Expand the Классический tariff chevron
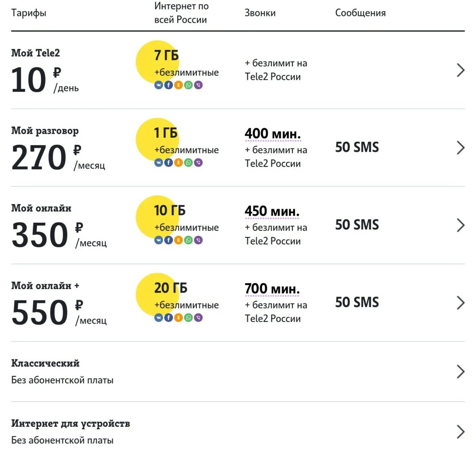476x455 pixels. pyautogui.click(x=460, y=371)
